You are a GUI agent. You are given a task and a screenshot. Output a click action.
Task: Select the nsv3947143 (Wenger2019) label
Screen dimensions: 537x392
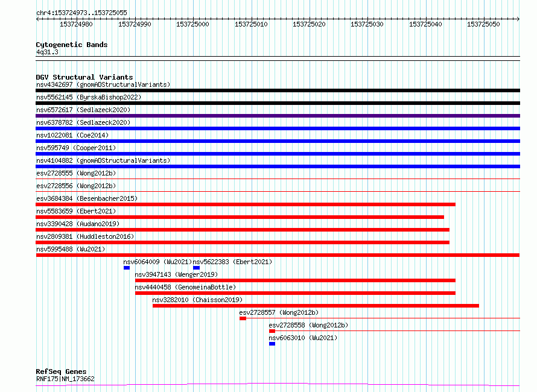(x=176, y=274)
